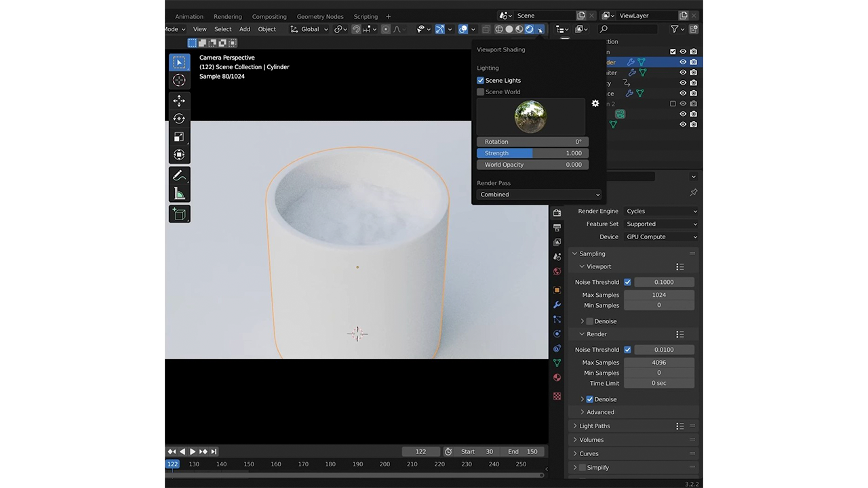Play the animation forward
This screenshot has height=488, width=868.
pyautogui.click(x=193, y=451)
